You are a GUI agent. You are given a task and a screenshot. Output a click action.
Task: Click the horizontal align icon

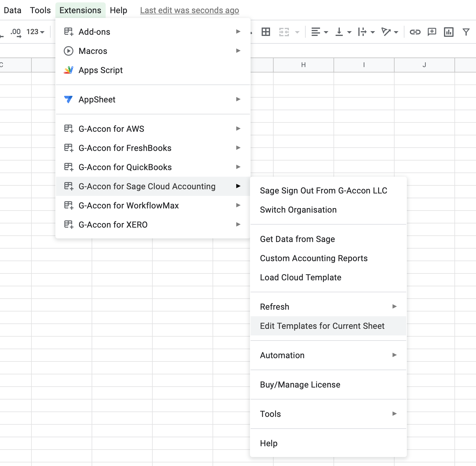316,32
